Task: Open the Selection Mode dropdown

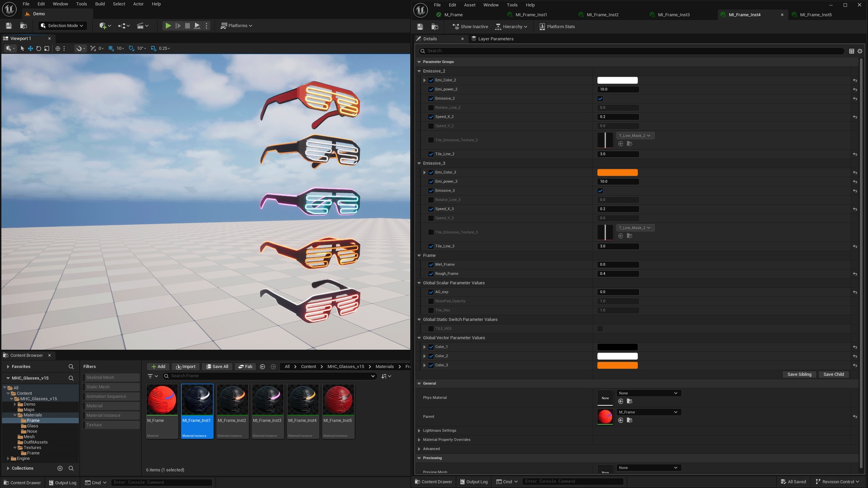Action: [62, 26]
